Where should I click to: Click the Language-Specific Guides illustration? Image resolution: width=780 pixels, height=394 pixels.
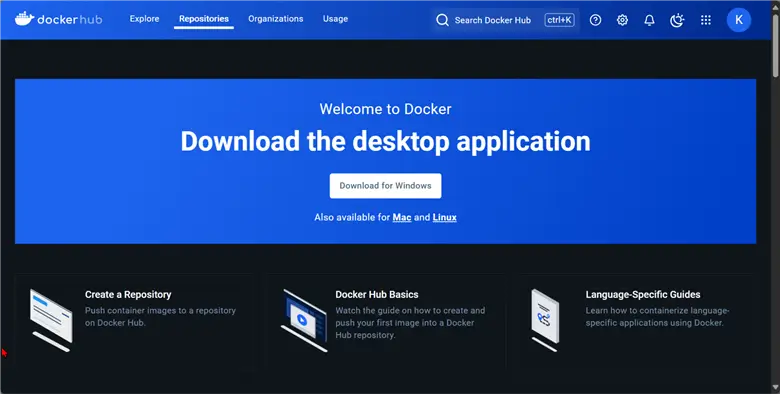[545, 320]
